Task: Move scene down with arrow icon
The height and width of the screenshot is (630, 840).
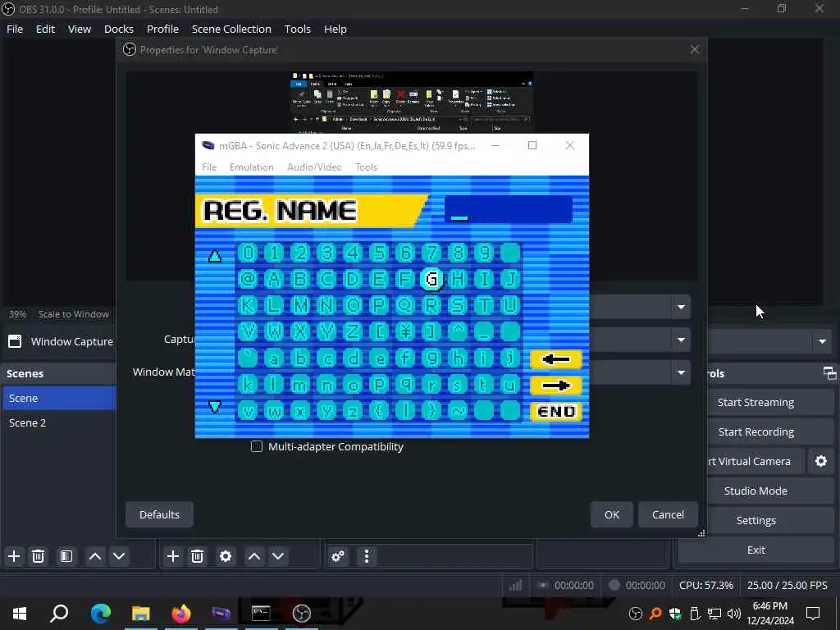Action: click(x=119, y=556)
